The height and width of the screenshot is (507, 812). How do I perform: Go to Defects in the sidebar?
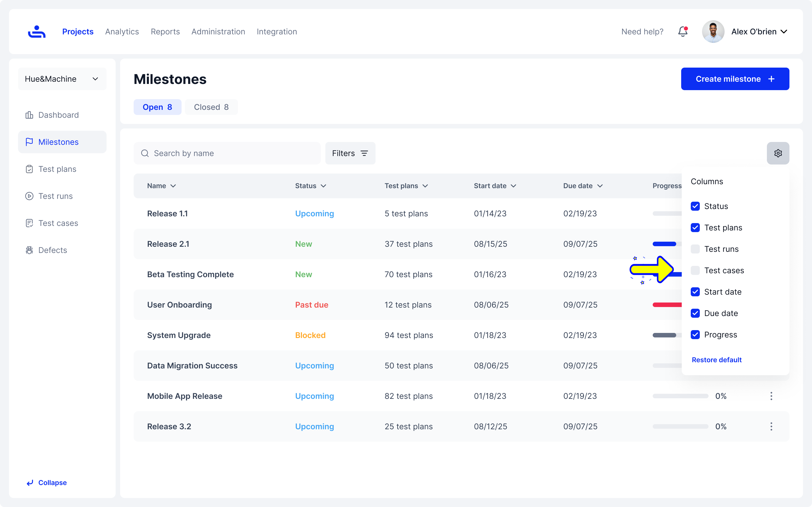pos(53,250)
